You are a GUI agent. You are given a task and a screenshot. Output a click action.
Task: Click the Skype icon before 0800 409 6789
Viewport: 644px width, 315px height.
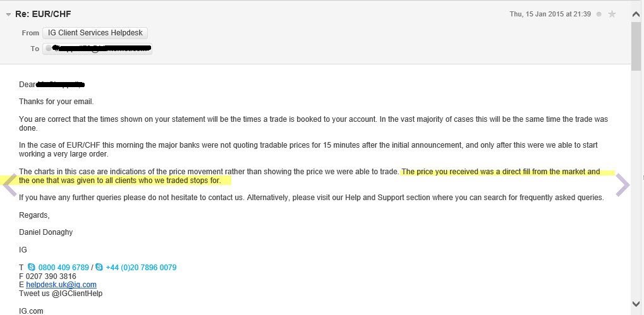[31, 268]
